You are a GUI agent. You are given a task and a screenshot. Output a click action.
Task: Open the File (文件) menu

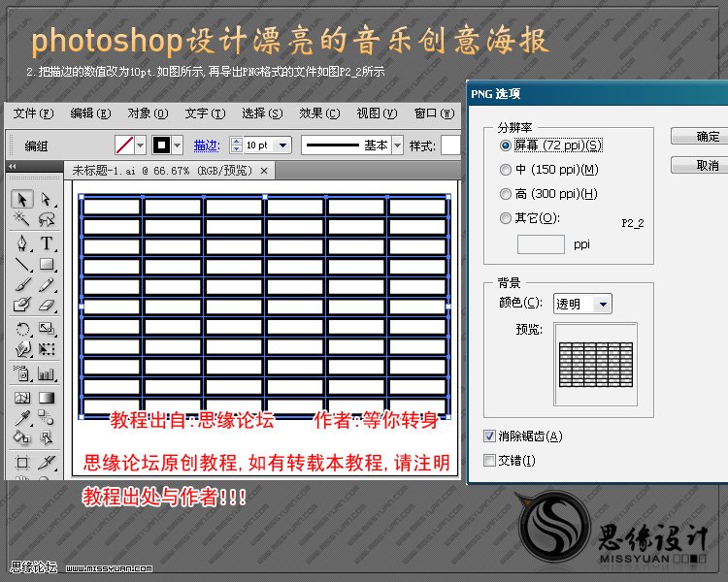[33, 113]
